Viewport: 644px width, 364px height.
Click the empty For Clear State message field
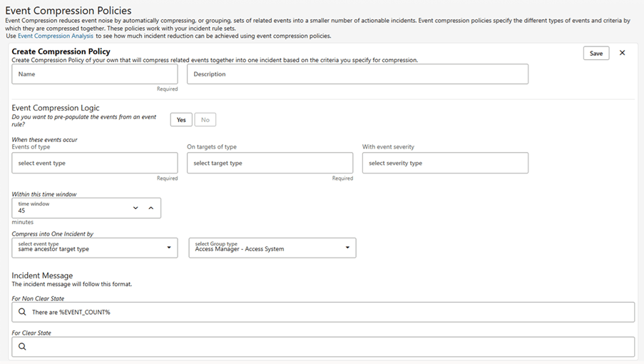click(323, 347)
